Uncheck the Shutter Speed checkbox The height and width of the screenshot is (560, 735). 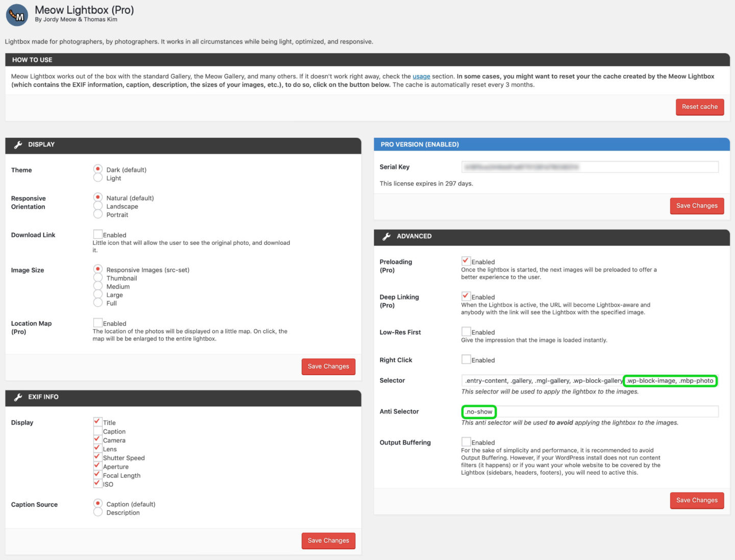point(97,457)
